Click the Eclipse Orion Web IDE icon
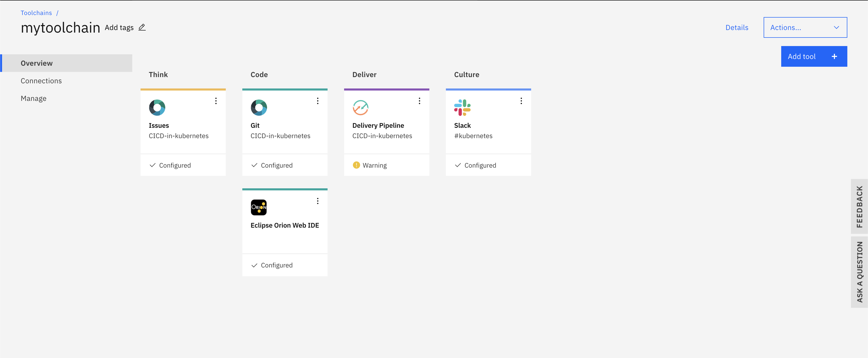Image resolution: width=868 pixels, height=358 pixels. point(259,207)
